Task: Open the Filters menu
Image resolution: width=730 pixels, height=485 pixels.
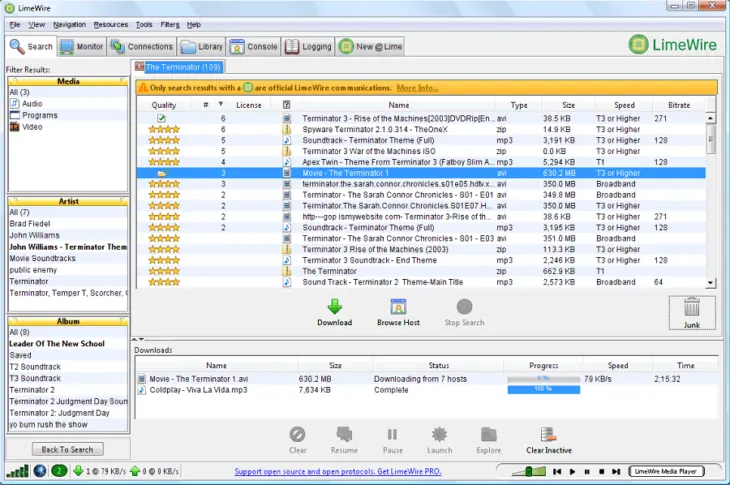Action: (x=170, y=25)
